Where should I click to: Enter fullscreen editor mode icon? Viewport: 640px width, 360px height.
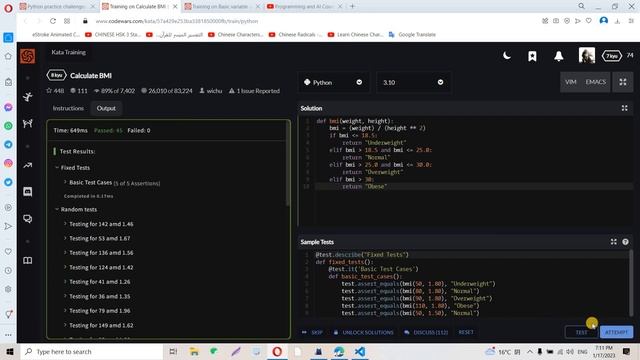coord(623,82)
